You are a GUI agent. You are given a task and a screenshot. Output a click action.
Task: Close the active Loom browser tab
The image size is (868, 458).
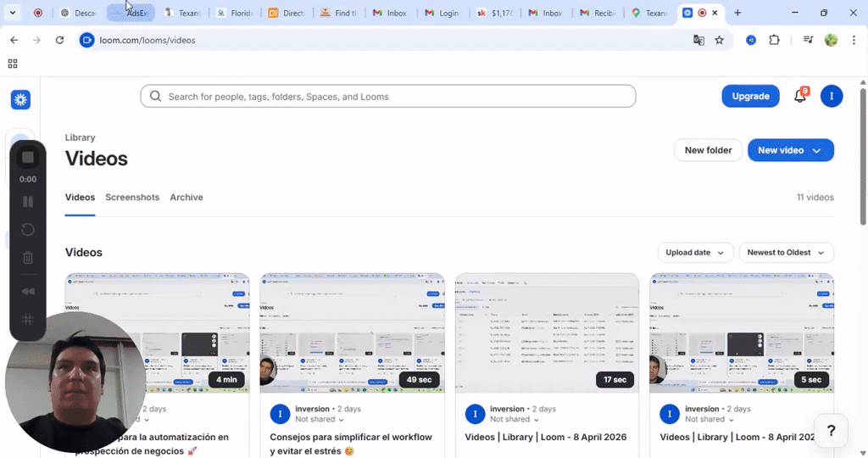[715, 13]
